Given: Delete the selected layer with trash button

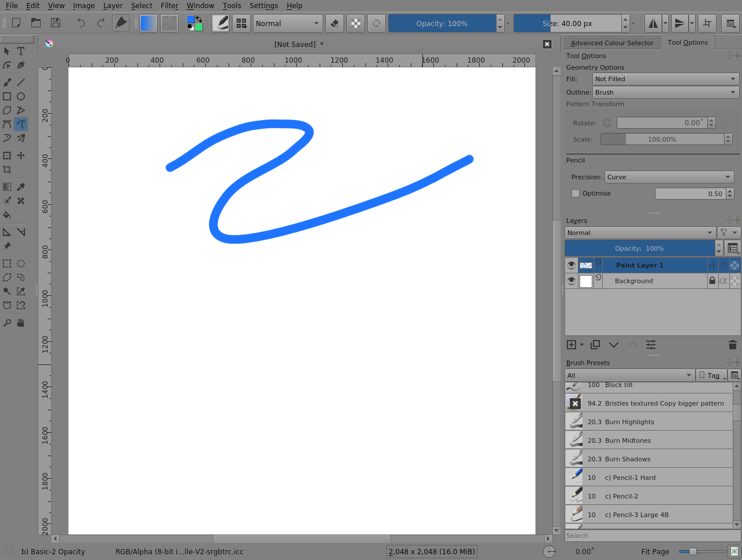Looking at the screenshot, I should pos(732,344).
